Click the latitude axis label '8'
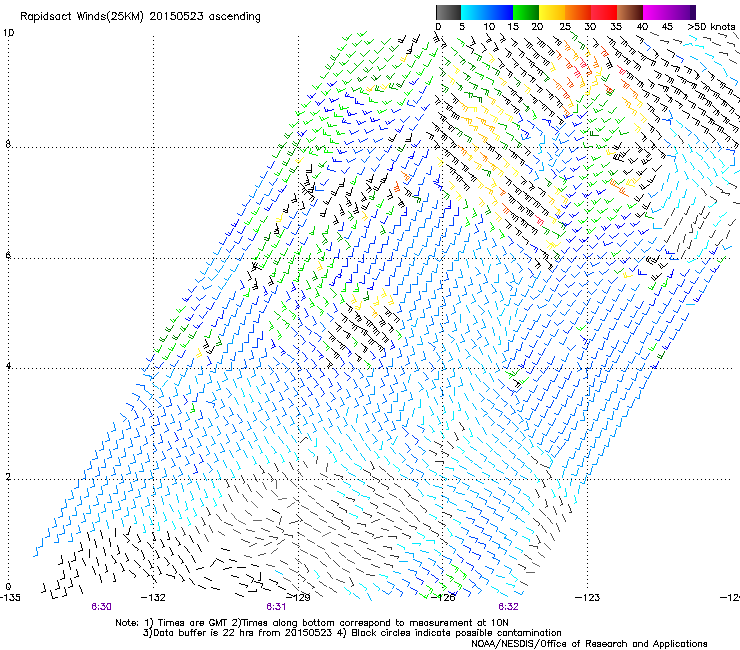Viewport: 740px width, 650px height. 8,144
